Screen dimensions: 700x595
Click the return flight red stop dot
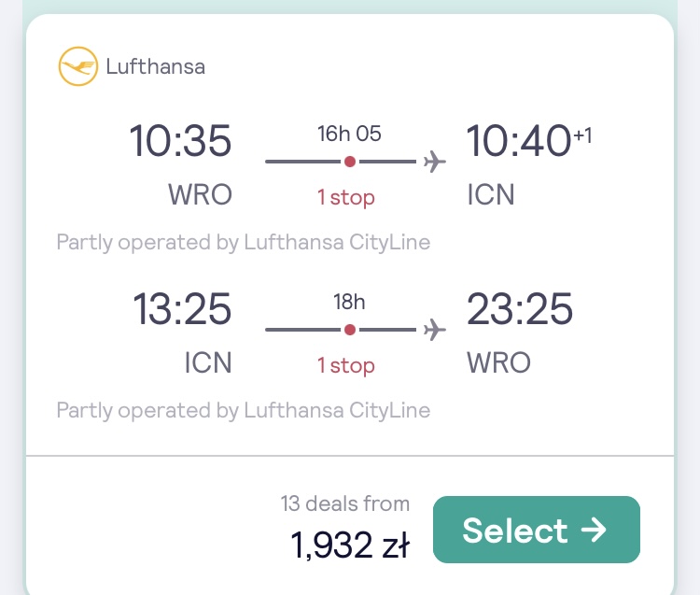tap(350, 330)
